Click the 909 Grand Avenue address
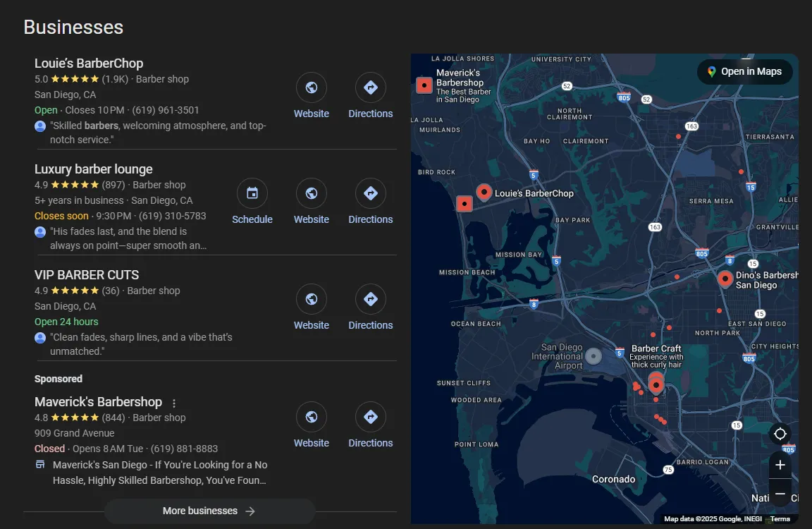The width and height of the screenshot is (812, 529). pyautogui.click(x=74, y=433)
